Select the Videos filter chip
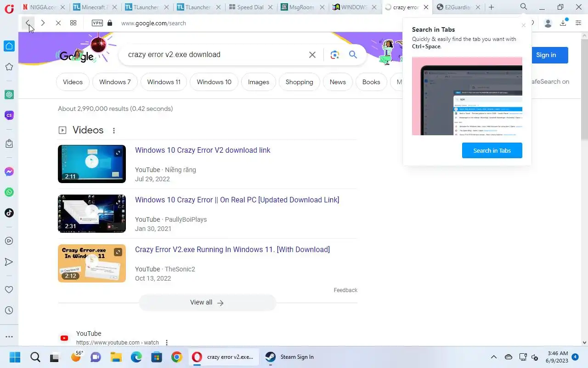This screenshot has height=368, width=588. tap(73, 82)
